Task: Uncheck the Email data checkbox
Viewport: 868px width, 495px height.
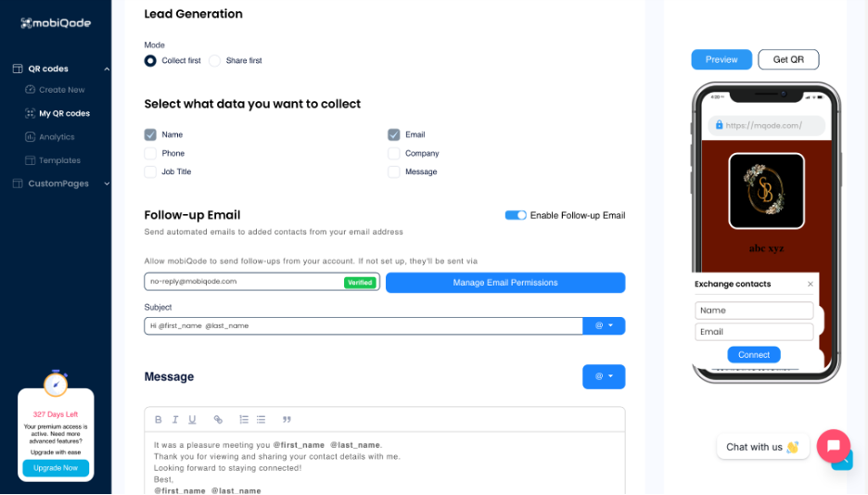Action: 394,134
